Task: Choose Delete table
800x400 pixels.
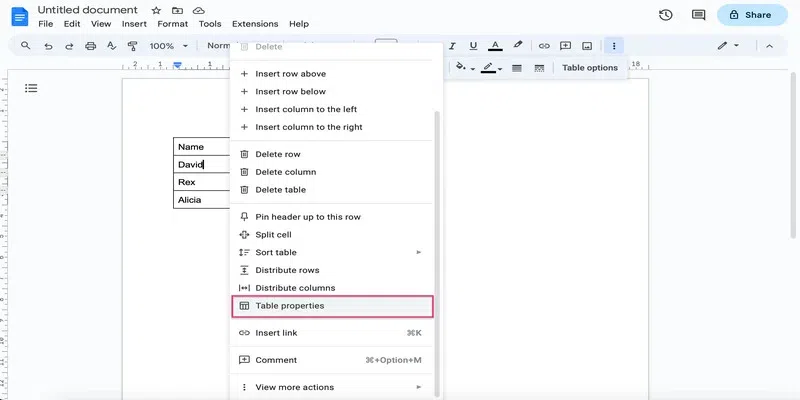Action: 331,190
